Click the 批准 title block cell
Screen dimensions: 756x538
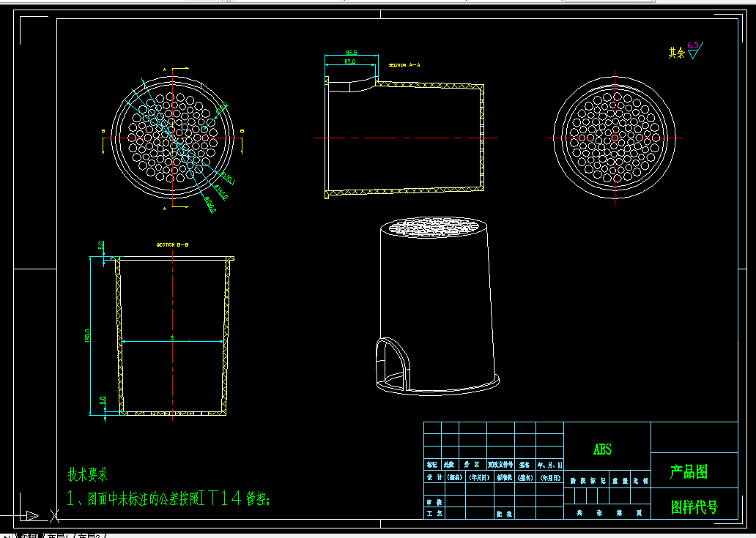(x=504, y=513)
